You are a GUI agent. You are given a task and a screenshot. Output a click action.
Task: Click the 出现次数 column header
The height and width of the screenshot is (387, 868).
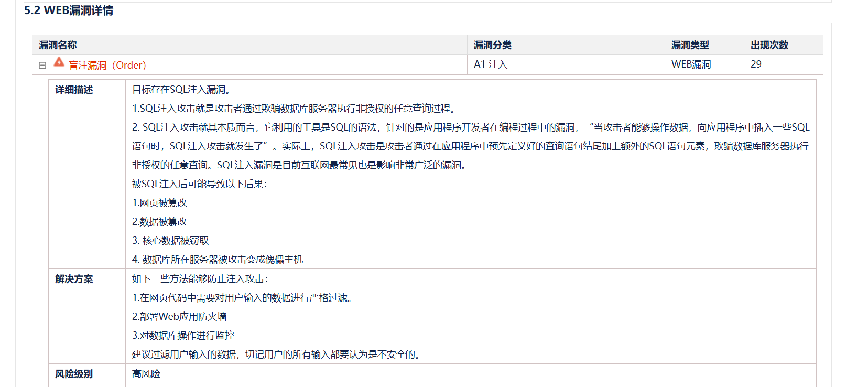769,45
